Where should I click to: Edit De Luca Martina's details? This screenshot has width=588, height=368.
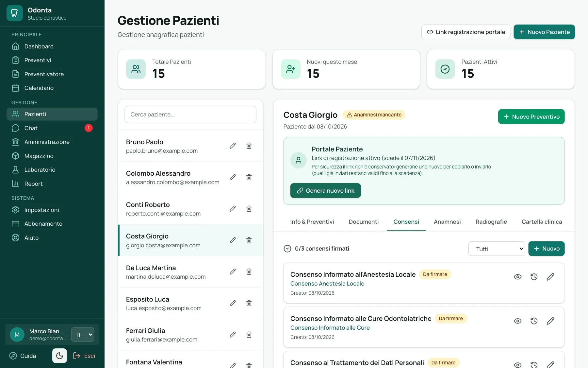click(233, 272)
